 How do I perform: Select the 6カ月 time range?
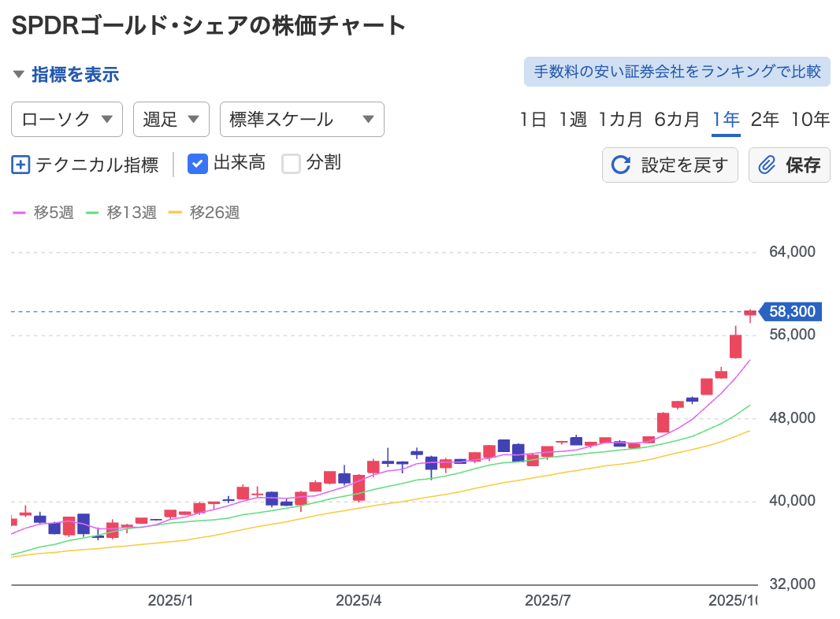coord(676,120)
